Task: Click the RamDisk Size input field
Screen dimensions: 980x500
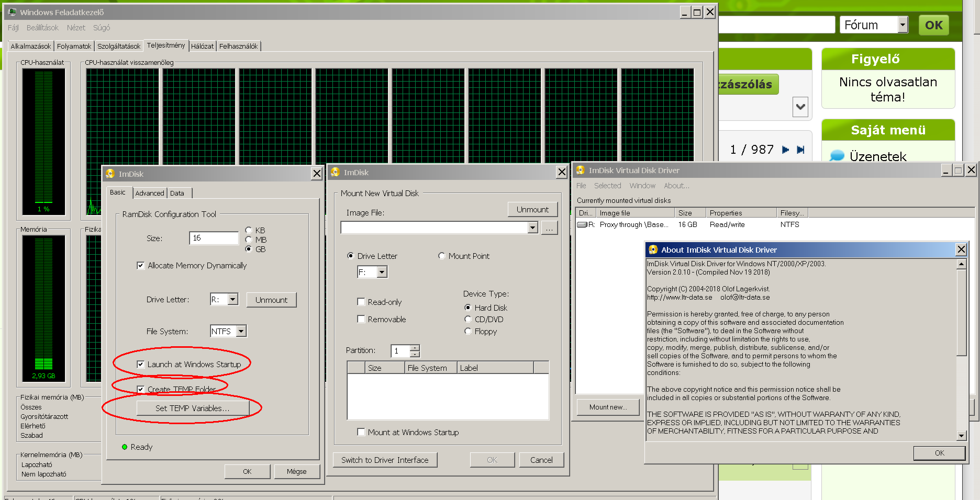Action: point(214,238)
